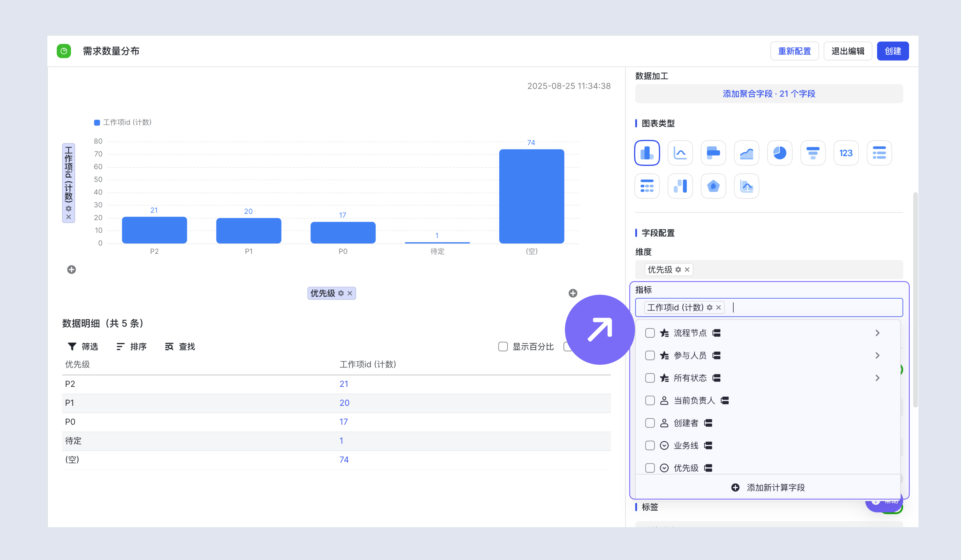
Task: Click 退出编辑 button
Action: click(848, 51)
